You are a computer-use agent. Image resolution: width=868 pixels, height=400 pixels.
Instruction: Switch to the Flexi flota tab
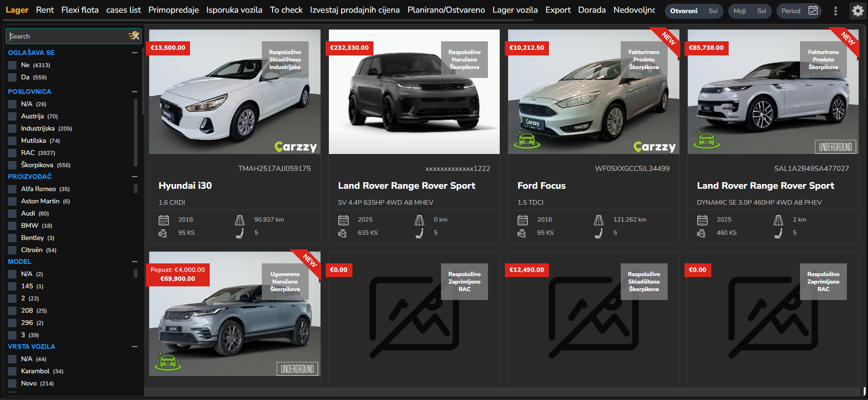tap(80, 10)
